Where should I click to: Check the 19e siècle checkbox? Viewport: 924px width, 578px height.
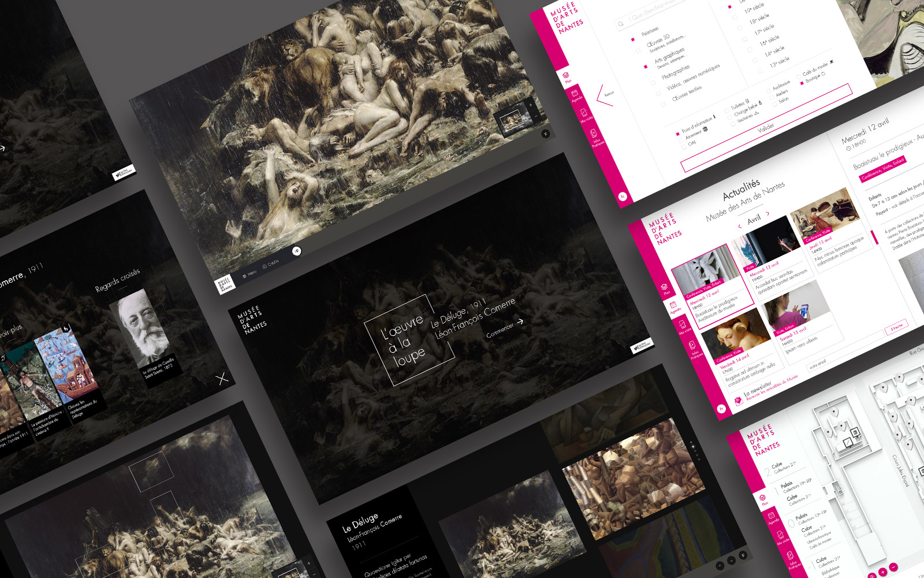[x=735, y=17]
